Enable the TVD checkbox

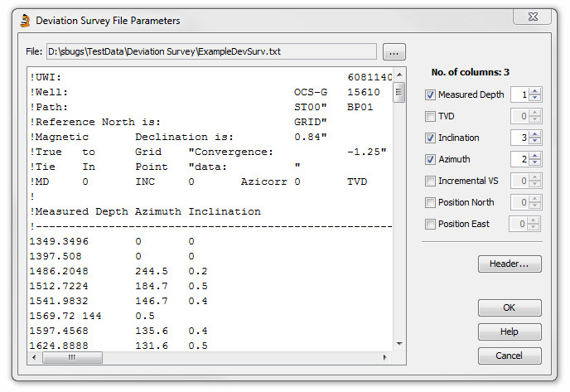click(x=430, y=116)
